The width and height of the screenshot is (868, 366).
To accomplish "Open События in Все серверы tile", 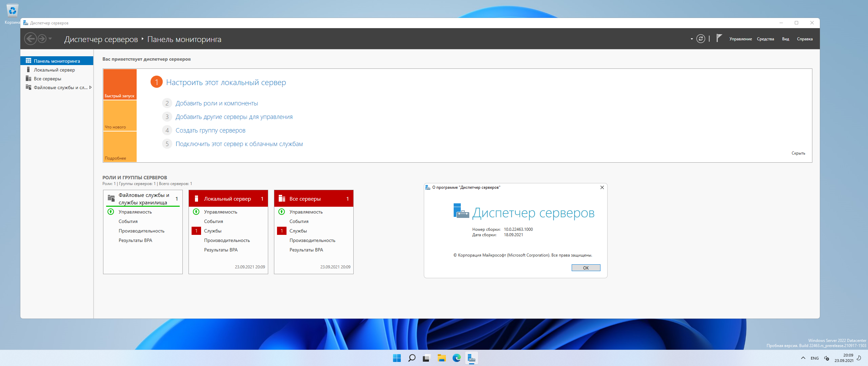I will (299, 221).
